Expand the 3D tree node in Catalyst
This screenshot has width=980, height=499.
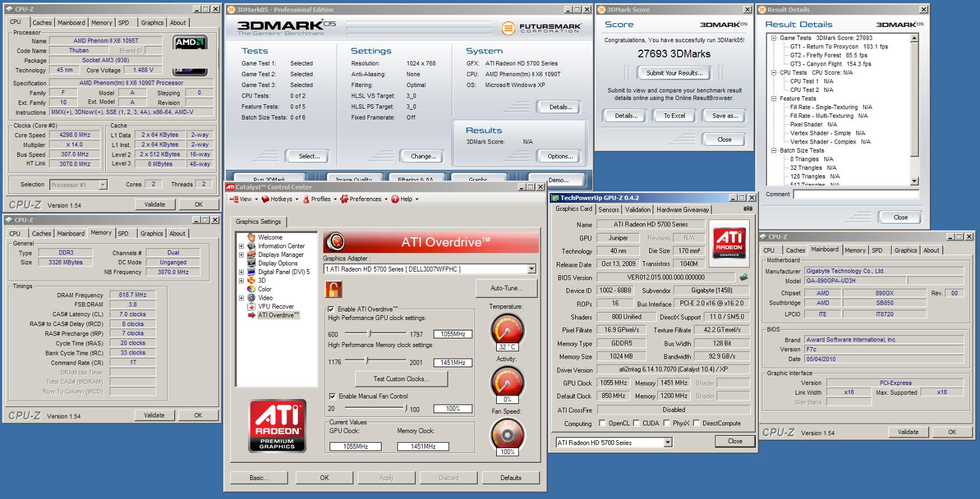coord(241,280)
